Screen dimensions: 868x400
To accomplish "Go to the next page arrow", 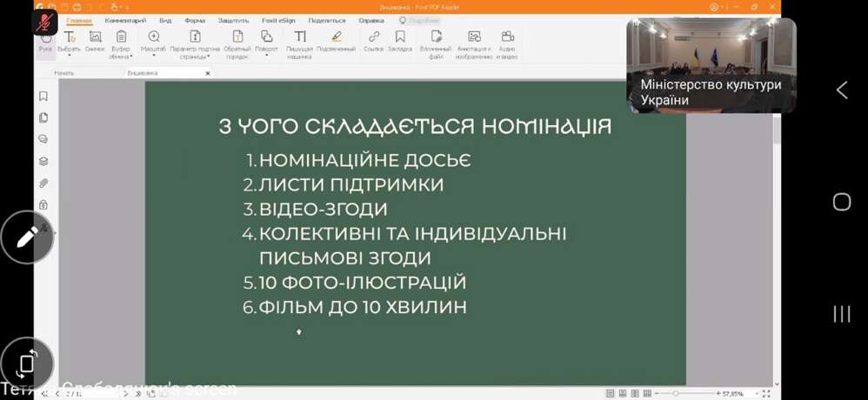I will coord(125,394).
